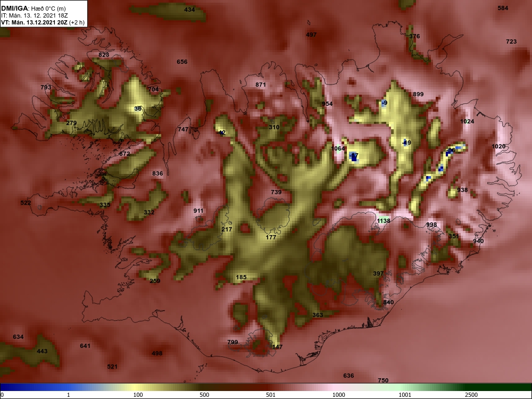Viewport: 532px width, 399px height.
Task: Click the map value 634
Action: (x=18, y=337)
